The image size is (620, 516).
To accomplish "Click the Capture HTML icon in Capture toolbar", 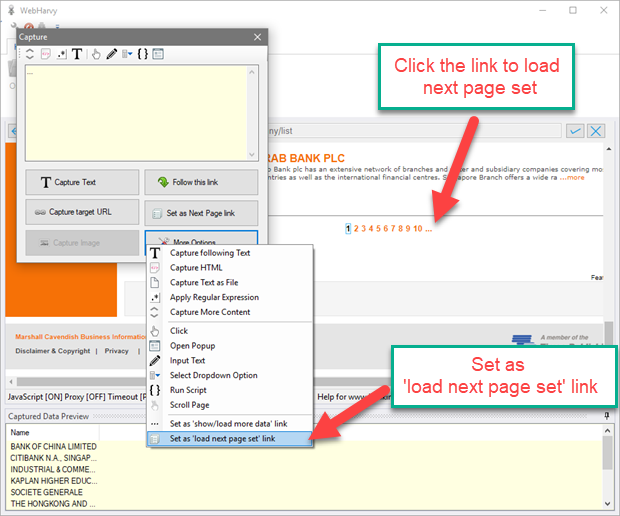I will tap(46, 54).
